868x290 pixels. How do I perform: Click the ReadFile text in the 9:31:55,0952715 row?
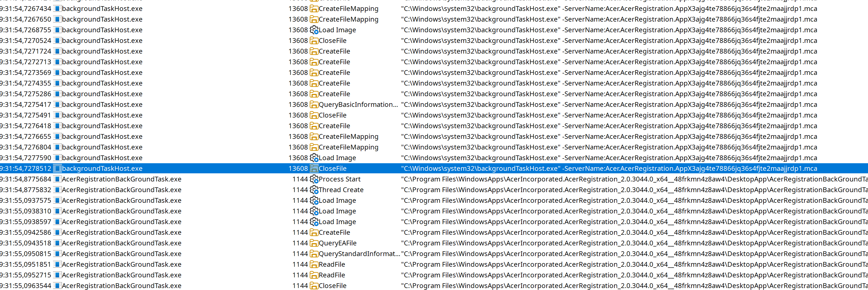click(x=332, y=275)
